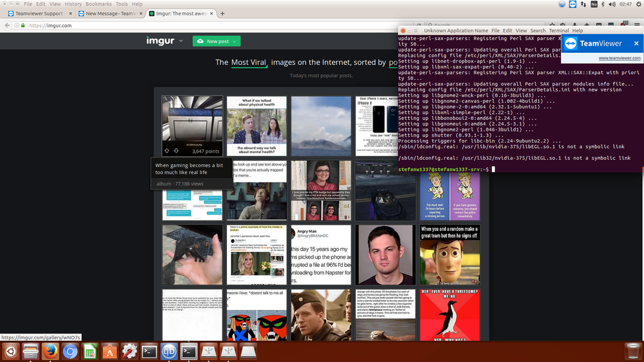The image size is (644, 362).
Task: Open a new Firefox tab
Action: pos(222,14)
